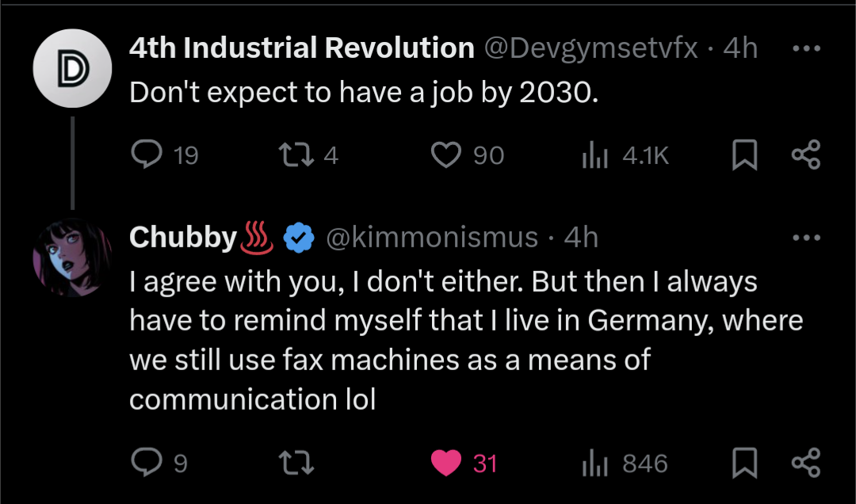Image resolution: width=856 pixels, height=504 pixels.
Task: Share Chubby's reply tweet
Action: pos(806,463)
